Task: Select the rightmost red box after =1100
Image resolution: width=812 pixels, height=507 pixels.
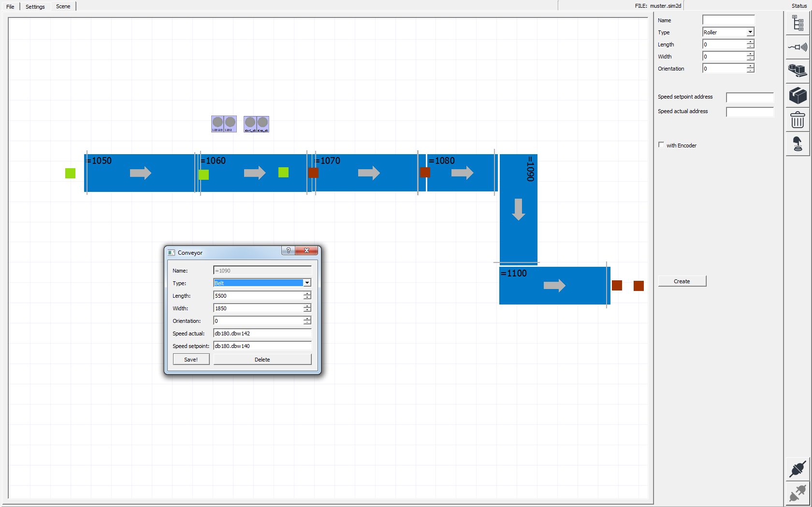Action: click(x=638, y=286)
